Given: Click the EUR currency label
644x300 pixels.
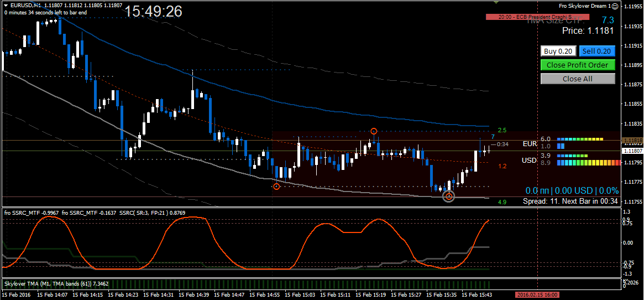Looking at the screenshot, I should coord(530,143).
